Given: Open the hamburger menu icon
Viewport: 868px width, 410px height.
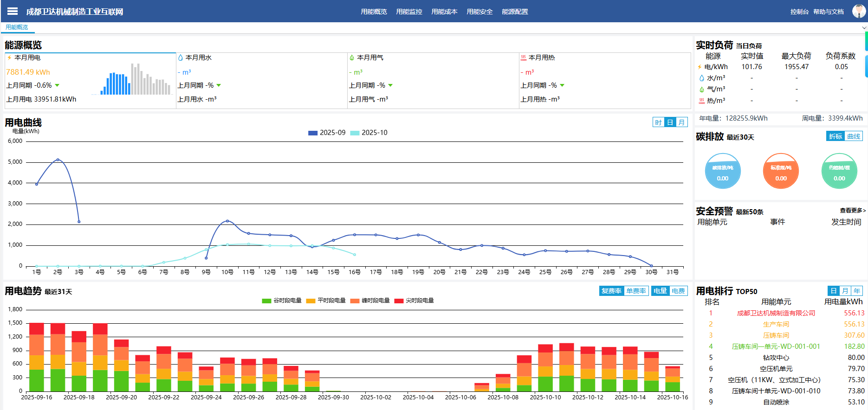Looking at the screenshot, I should [13, 11].
